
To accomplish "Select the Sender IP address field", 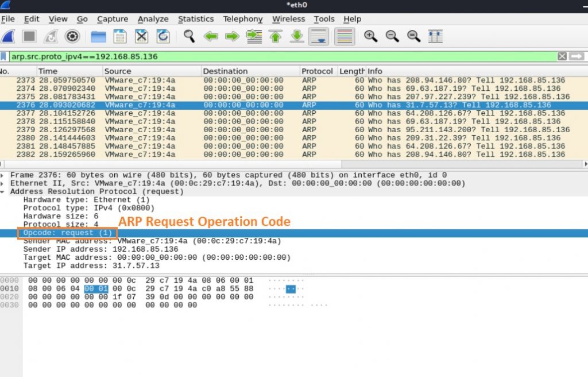I will point(100,249).
